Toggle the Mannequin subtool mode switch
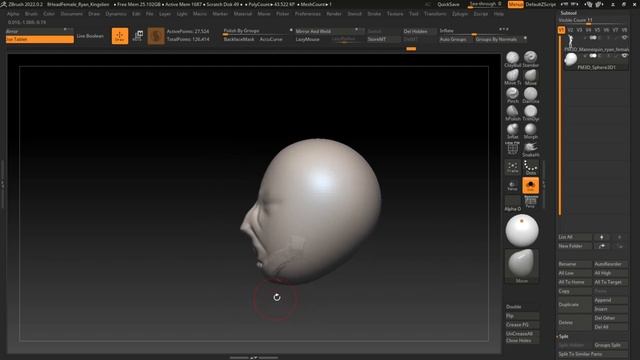 [593, 38]
